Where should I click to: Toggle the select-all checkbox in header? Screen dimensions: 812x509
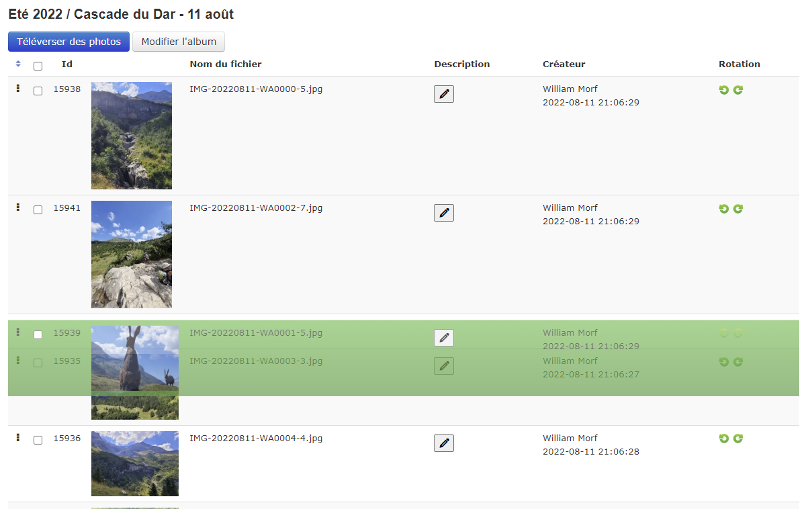point(38,66)
